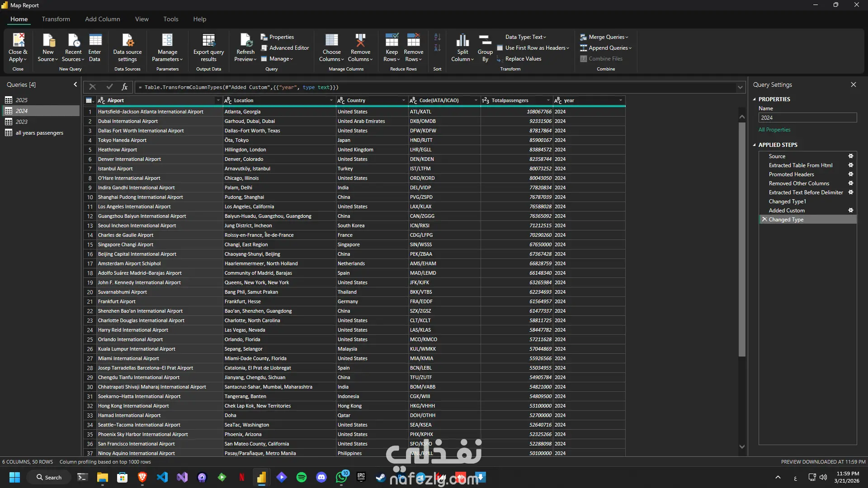The width and height of the screenshot is (868, 488).
Task: Click the Choose Columns icon
Action: point(331,41)
